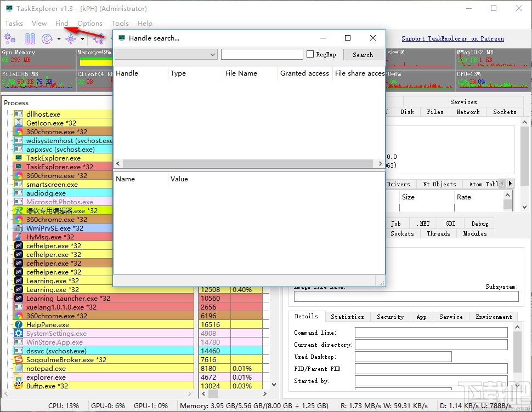Image resolution: width=532 pixels, height=412 pixels.
Task: Open Support TaskExplorer on Patreon link
Action: [x=452, y=39]
